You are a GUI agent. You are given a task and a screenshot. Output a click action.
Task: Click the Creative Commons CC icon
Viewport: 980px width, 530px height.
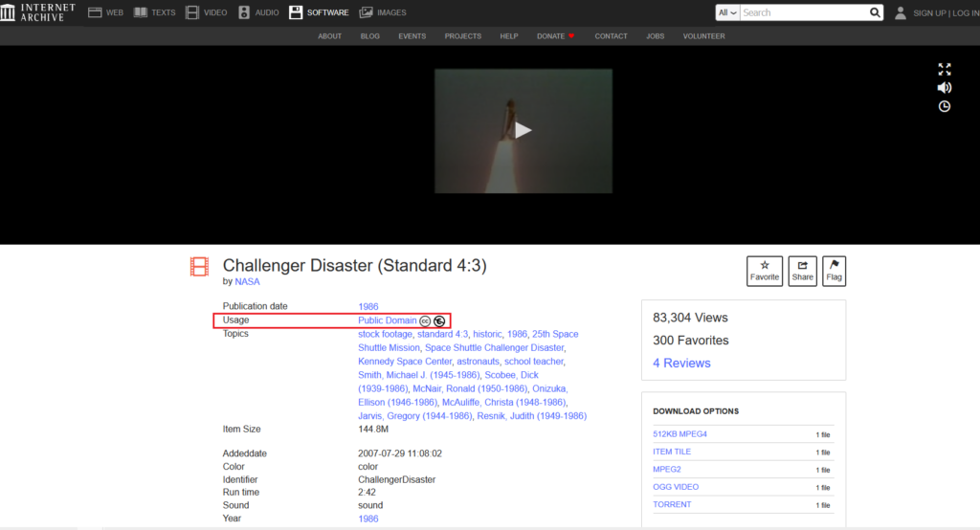[x=425, y=320]
